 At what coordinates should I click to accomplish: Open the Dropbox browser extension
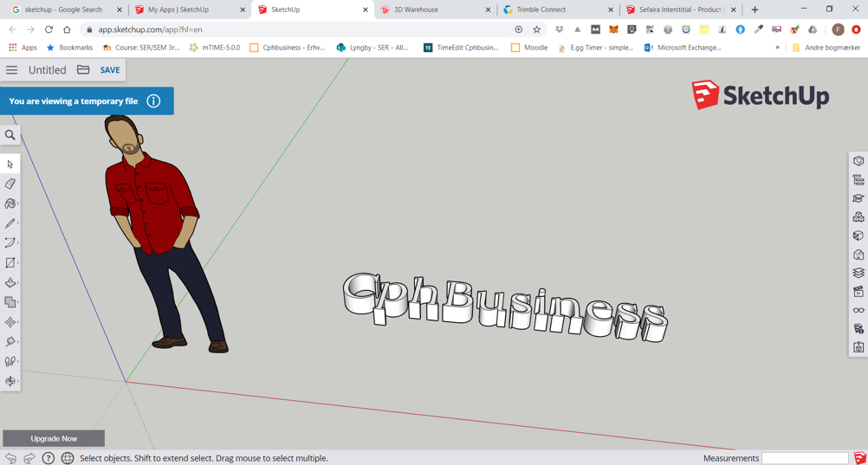(x=560, y=29)
